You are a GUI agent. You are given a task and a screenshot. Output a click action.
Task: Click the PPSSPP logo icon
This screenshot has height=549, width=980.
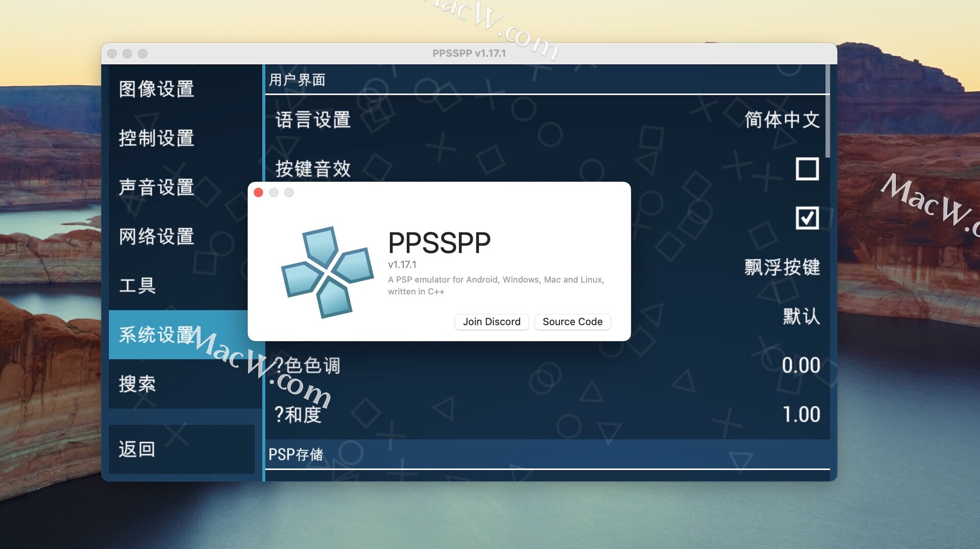coord(327,272)
